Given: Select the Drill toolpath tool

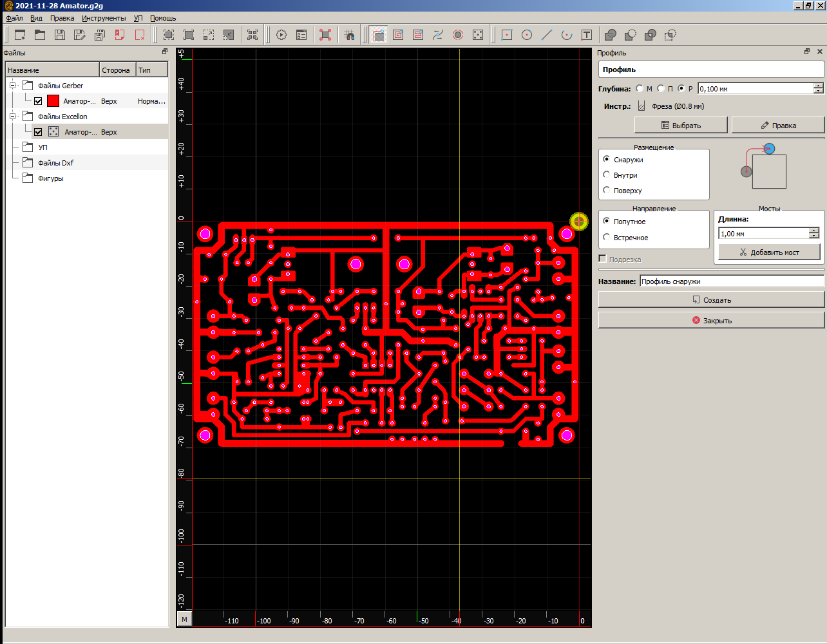Looking at the screenshot, I should pos(478,35).
